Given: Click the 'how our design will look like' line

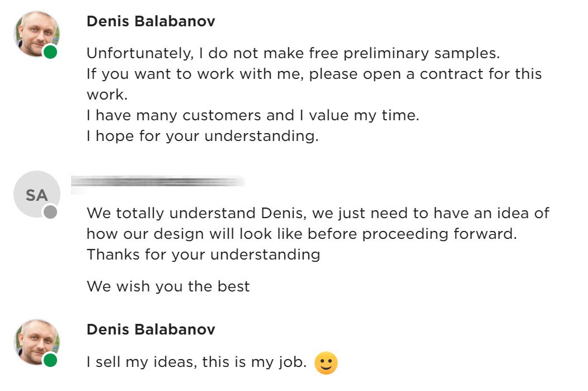Looking at the screenshot, I should tap(302, 234).
